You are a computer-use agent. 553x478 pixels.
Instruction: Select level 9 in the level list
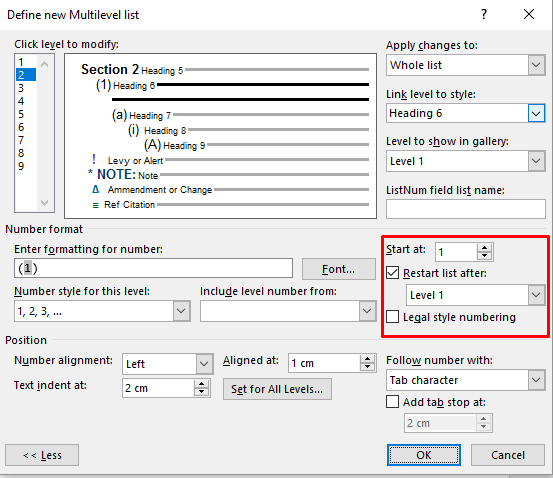21,166
